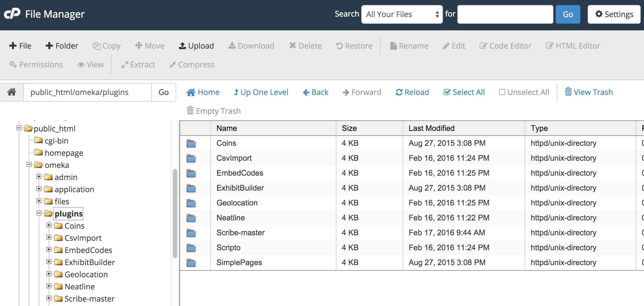Expand the CsvImport tree folder
The width and height of the screenshot is (644, 306).
[49, 237]
